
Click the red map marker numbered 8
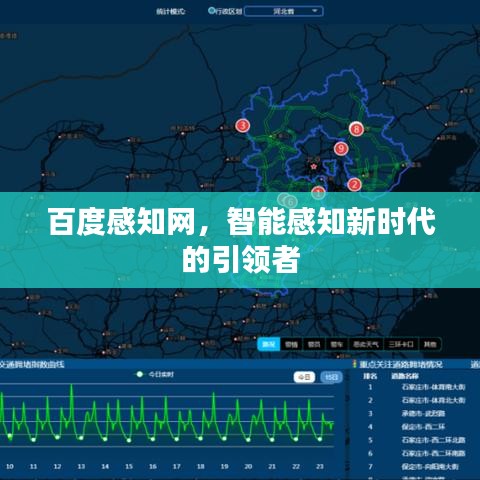(356, 129)
